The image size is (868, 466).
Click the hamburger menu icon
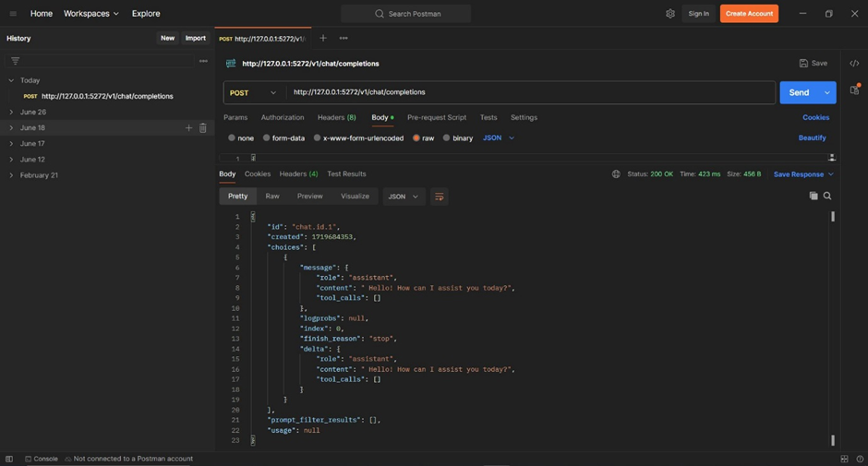tap(13, 14)
